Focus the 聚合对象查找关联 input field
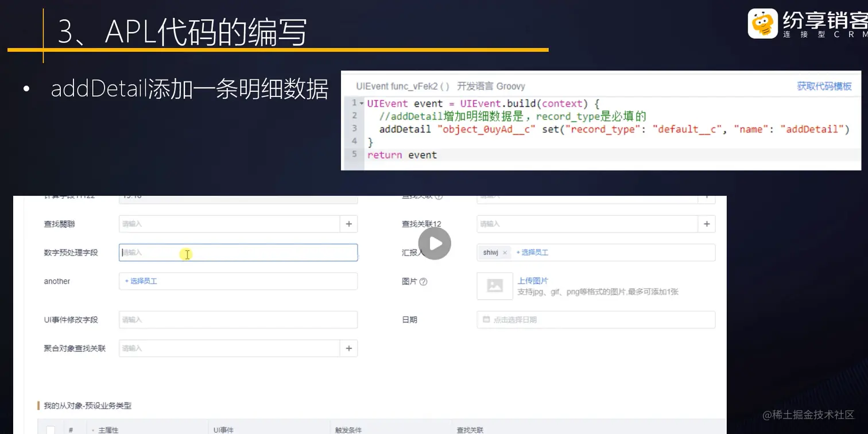This screenshot has width=868, height=434. [x=230, y=348]
